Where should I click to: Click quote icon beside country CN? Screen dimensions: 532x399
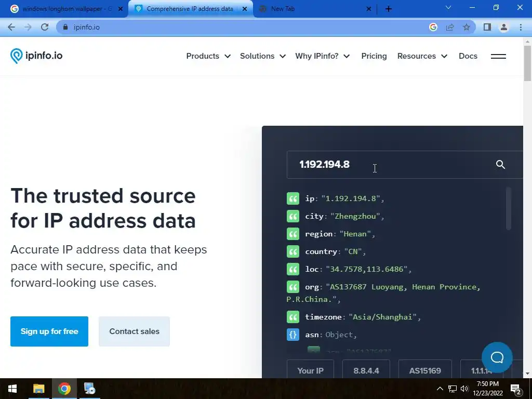point(293,251)
